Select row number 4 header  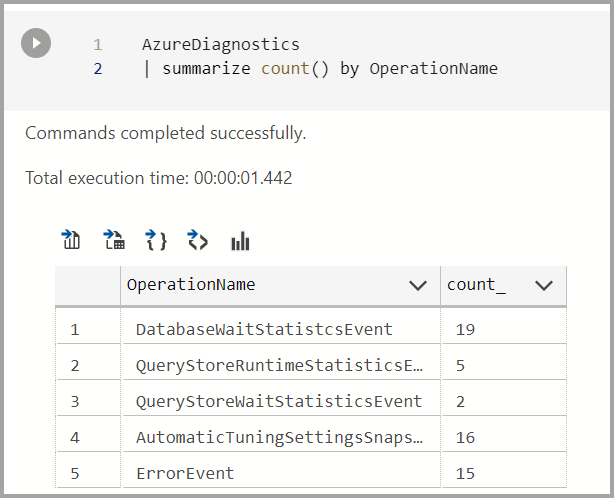pos(88,434)
